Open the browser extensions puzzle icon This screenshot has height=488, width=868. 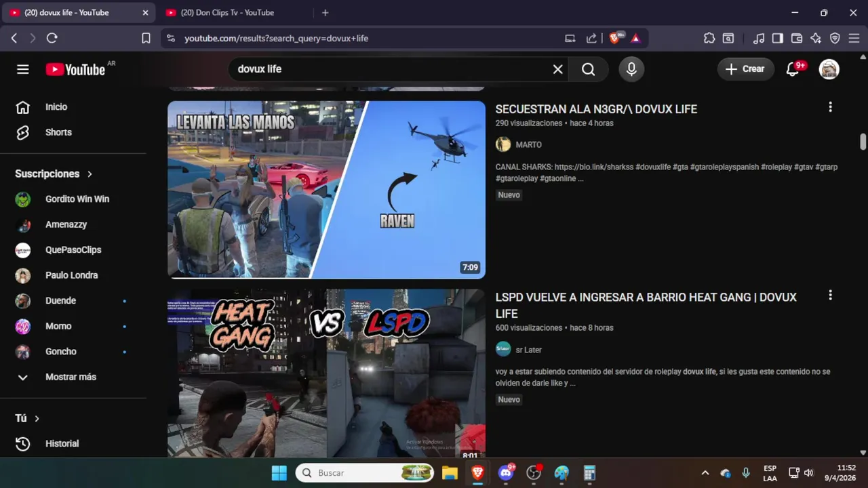click(x=709, y=39)
